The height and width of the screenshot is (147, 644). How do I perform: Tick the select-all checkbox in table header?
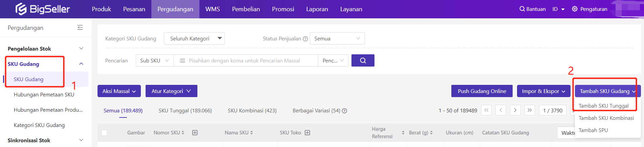pyautogui.click(x=104, y=133)
